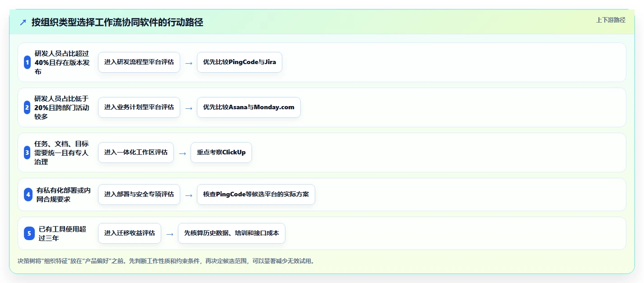
Task: Click condition text 研发人员占比低于20%且跨部门活动较多
Action: point(62,107)
